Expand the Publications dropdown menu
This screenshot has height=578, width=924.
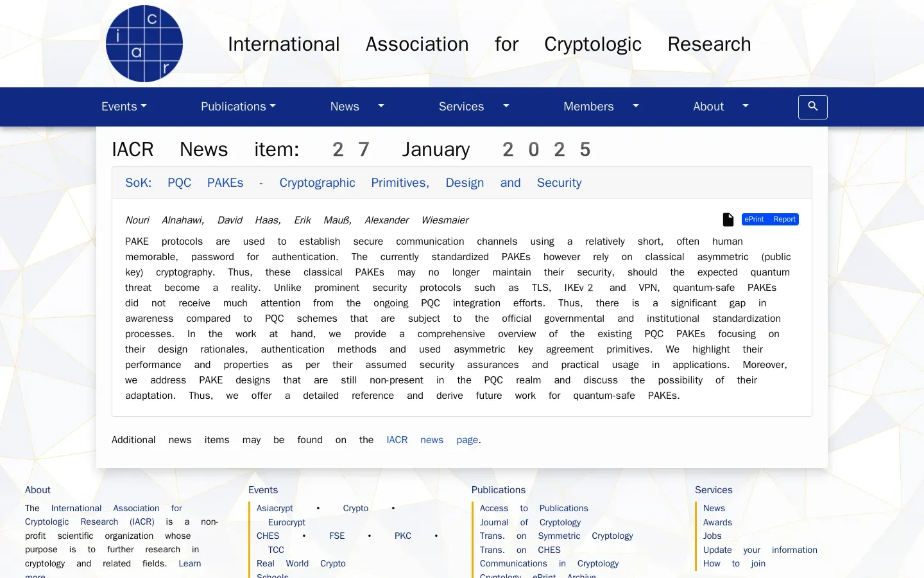238,107
